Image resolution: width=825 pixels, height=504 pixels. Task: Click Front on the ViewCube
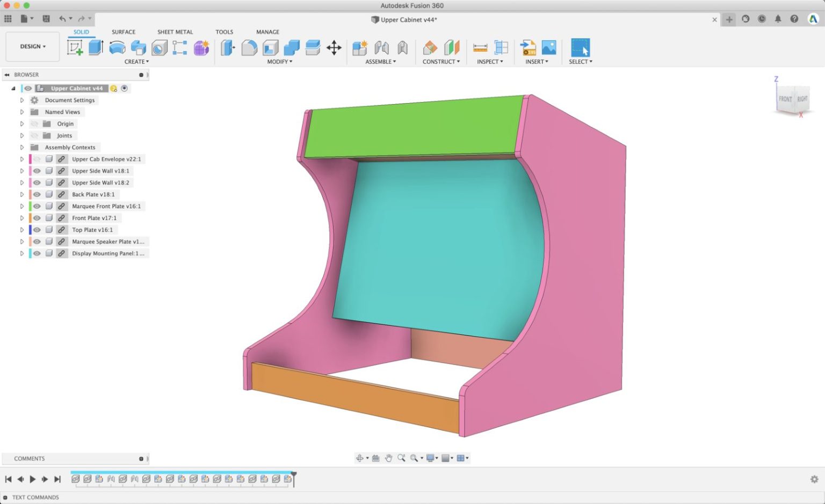[785, 99]
